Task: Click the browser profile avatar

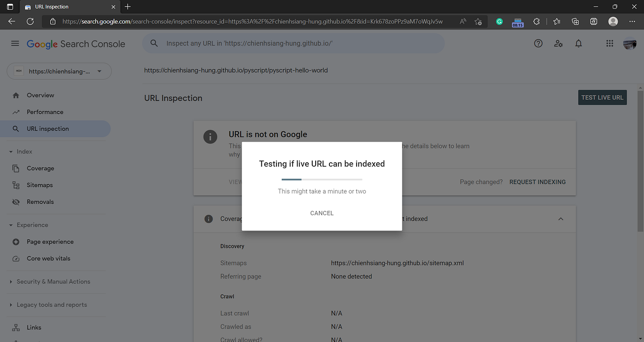Action: (613, 21)
